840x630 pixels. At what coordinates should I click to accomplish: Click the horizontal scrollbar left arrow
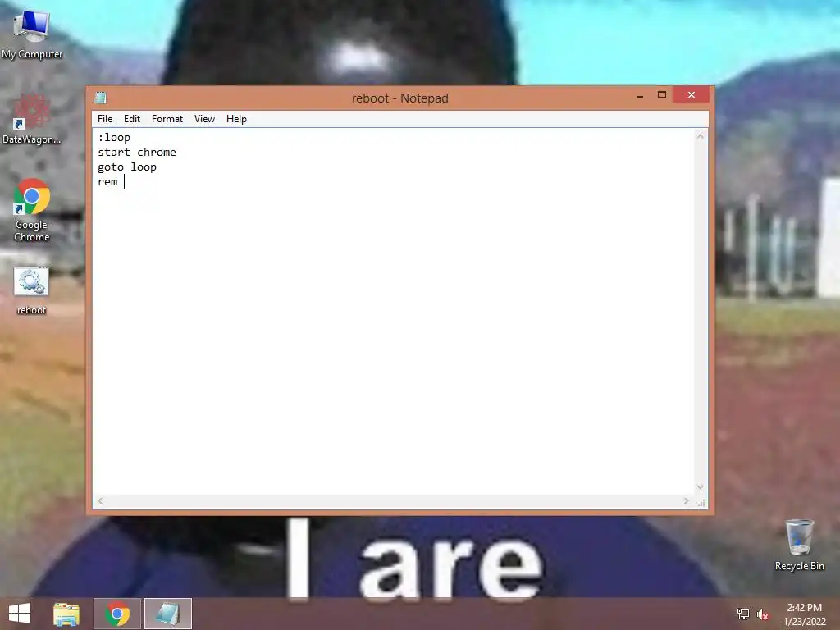(100, 501)
